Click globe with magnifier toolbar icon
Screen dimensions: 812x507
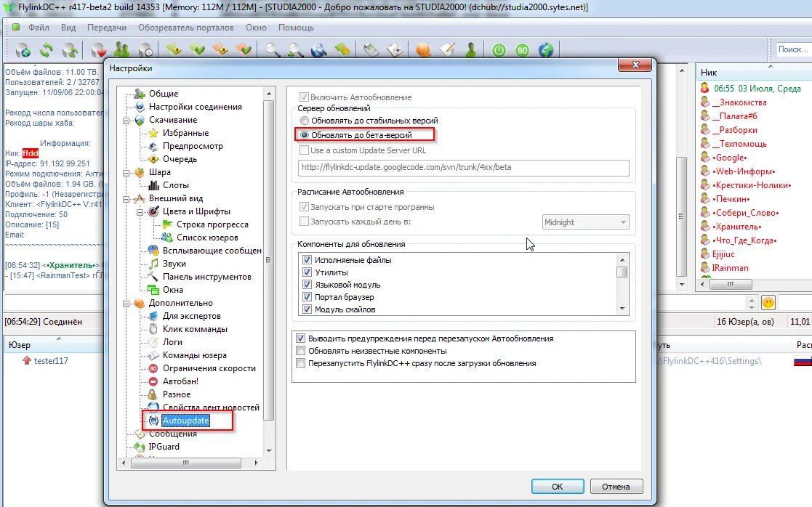click(319, 49)
